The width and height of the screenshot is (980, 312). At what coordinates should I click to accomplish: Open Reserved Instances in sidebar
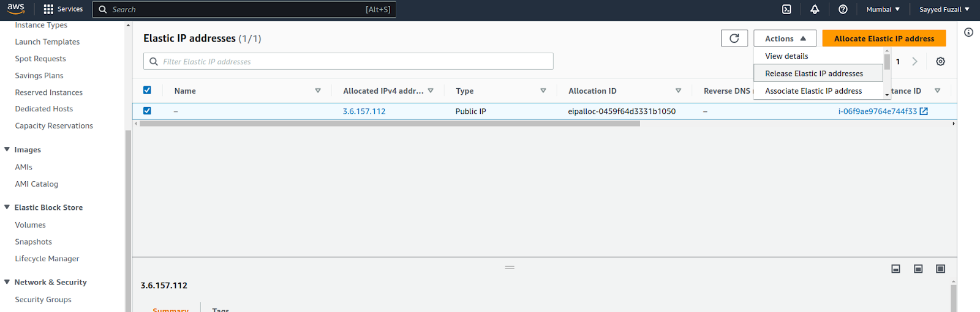(x=48, y=92)
